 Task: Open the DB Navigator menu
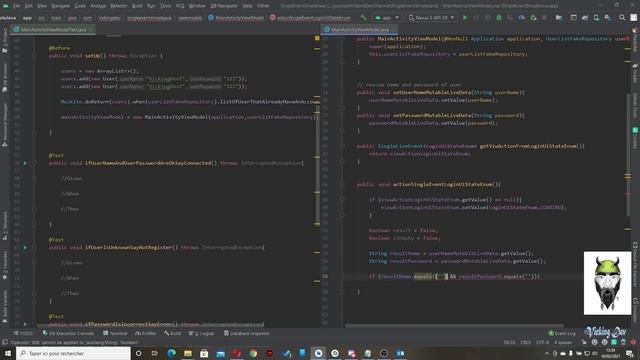pyautogui.click(x=224, y=6)
